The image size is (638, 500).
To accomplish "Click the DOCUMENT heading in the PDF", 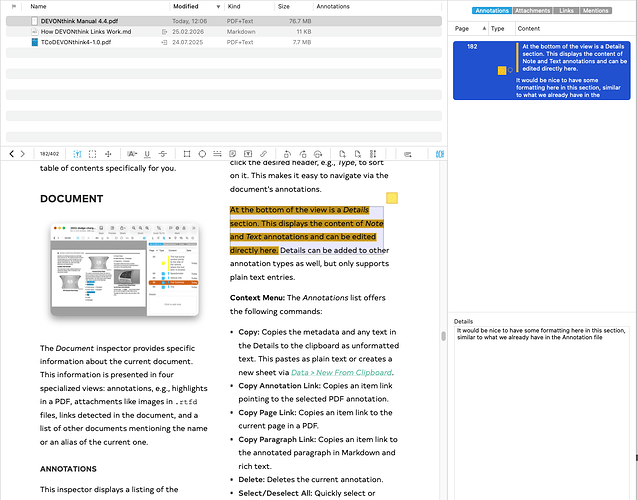I will [x=72, y=199].
